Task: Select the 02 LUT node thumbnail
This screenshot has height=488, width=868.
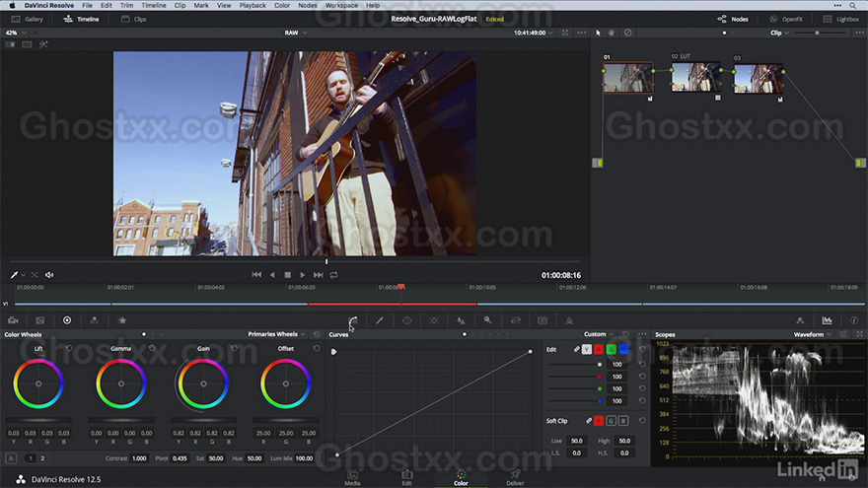Action: [x=695, y=77]
